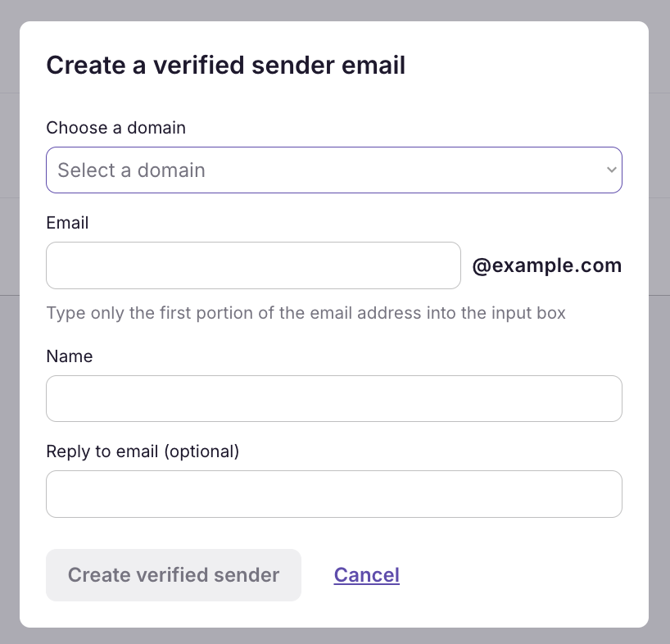670x644 pixels.
Task: Submit the form via Create verified sender
Action: (173, 574)
